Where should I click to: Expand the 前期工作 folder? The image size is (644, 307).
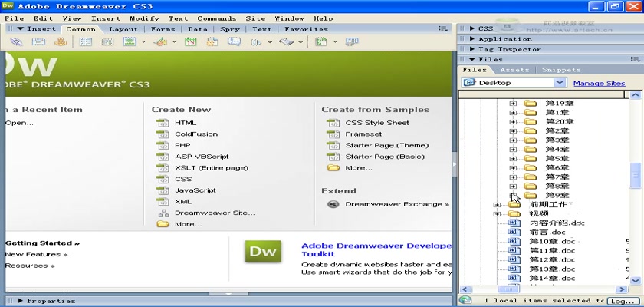[x=497, y=205]
